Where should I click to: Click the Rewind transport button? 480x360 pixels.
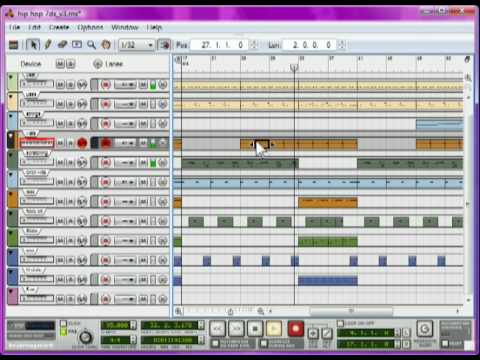[x=217, y=329]
